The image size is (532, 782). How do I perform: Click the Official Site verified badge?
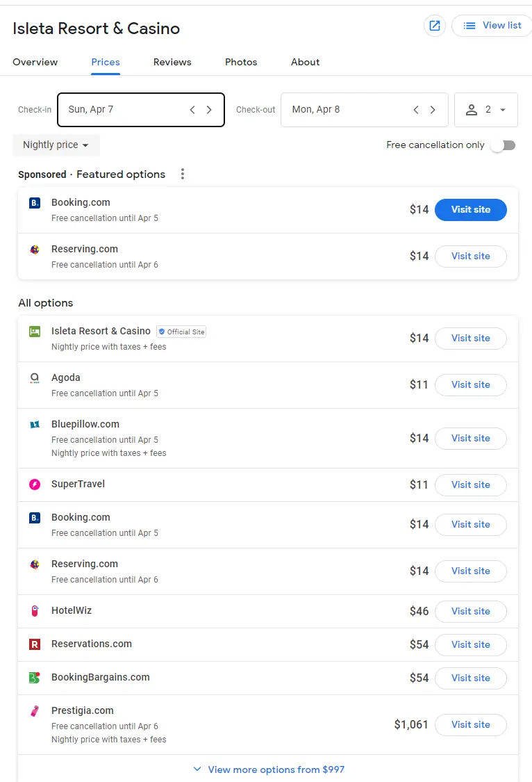click(181, 332)
